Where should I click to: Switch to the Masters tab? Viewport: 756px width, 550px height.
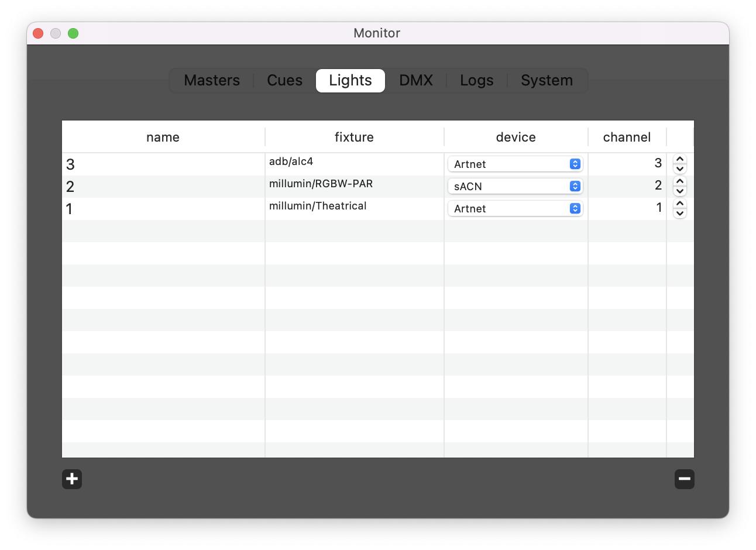tap(212, 81)
